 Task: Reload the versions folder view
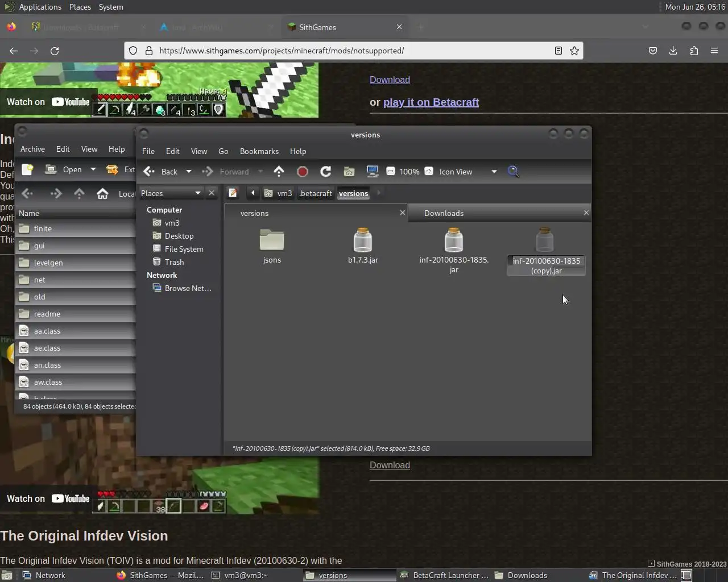tap(325, 171)
